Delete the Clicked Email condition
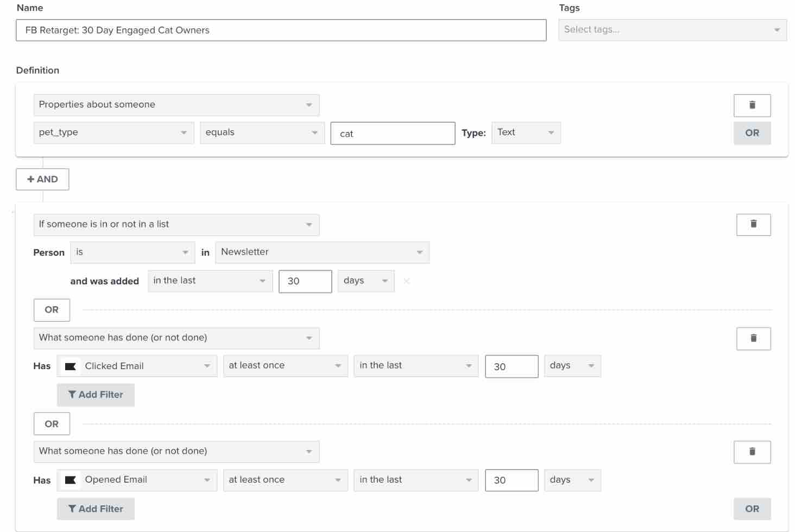The width and height of the screenshot is (795, 532). pyautogui.click(x=753, y=338)
